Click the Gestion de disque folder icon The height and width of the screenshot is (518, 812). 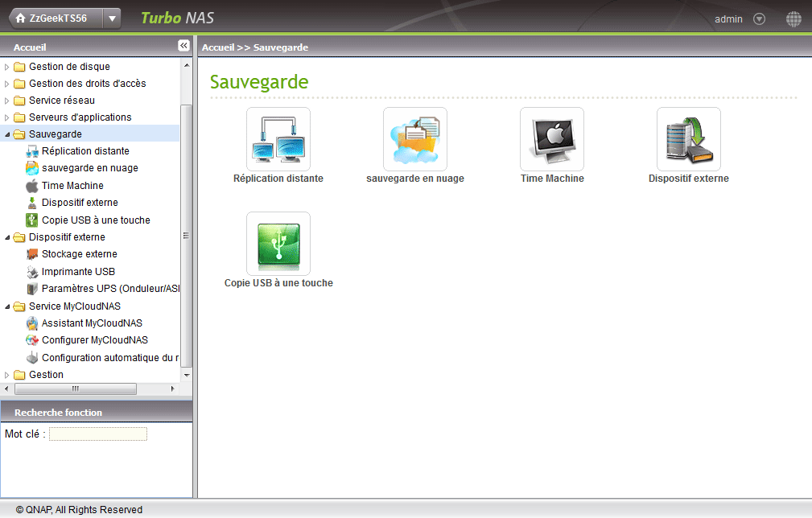[19, 67]
